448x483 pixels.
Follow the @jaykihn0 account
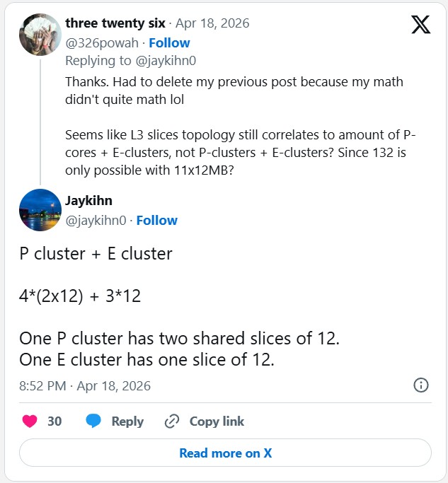(156, 221)
